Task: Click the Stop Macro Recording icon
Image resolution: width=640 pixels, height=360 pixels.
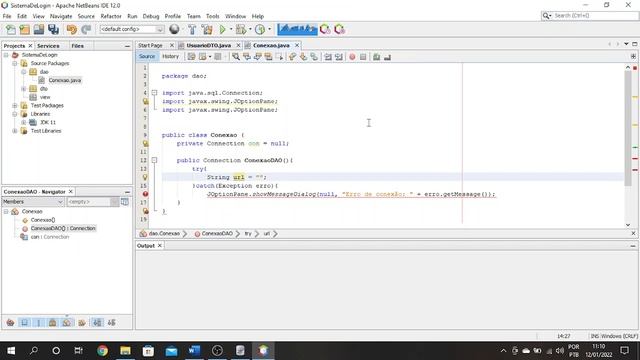Action: (x=363, y=57)
